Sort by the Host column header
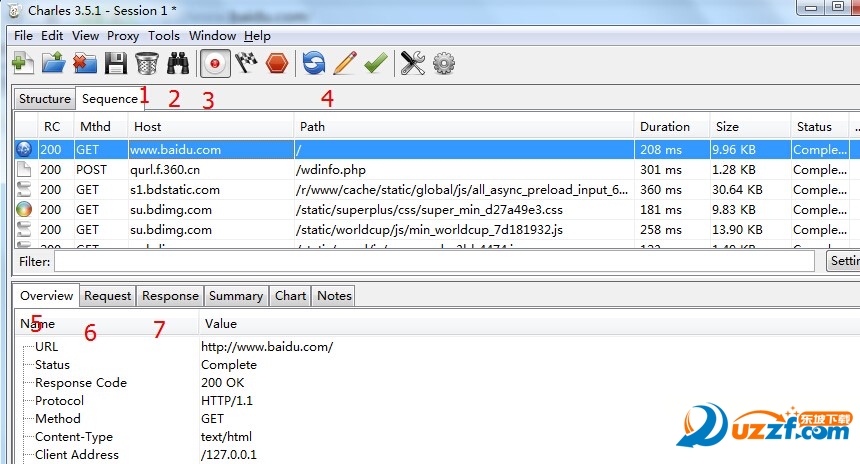 pos(211,127)
